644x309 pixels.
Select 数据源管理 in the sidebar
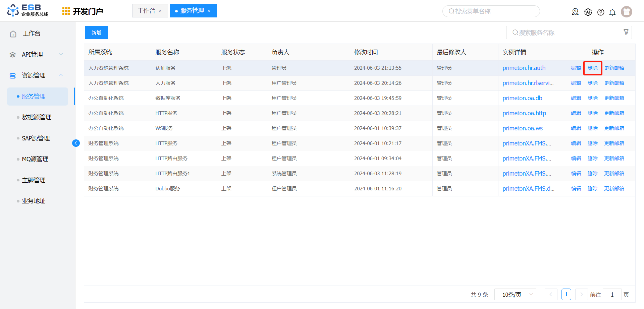tap(37, 117)
